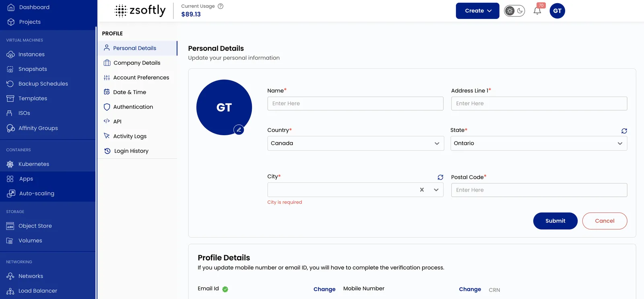Viewport: 644px width, 299px height.
Task: Open the State dropdown showing Ontario
Action: 539,143
